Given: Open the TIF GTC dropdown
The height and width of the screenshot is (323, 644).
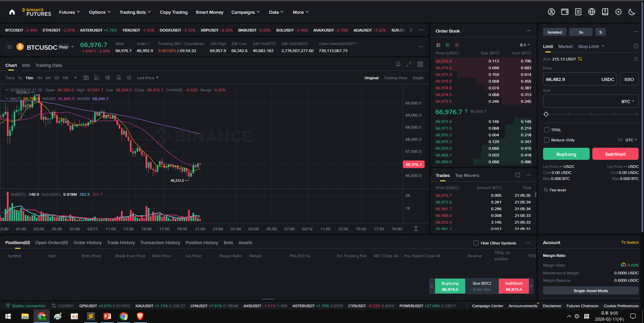Looking at the screenshot, I should 631,140.
